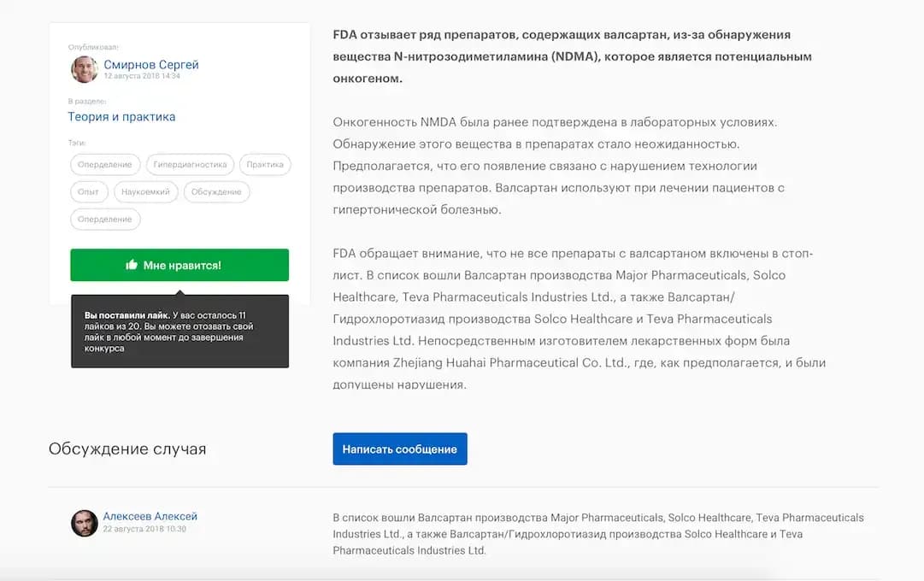The height and width of the screenshot is (581, 924).
Task: Click the comment text beginning В список вошли Валсартан
Action: (x=598, y=534)
